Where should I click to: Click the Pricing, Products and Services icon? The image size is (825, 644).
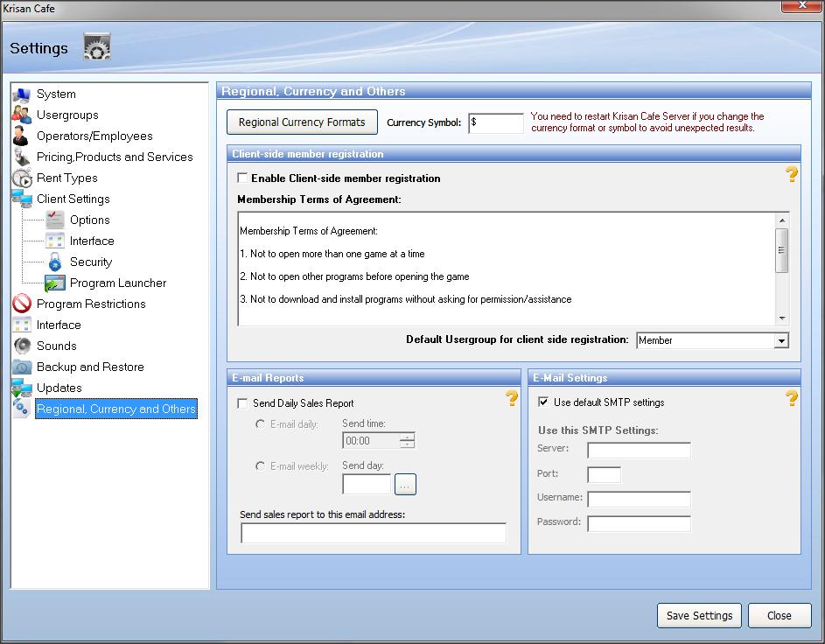22,157
